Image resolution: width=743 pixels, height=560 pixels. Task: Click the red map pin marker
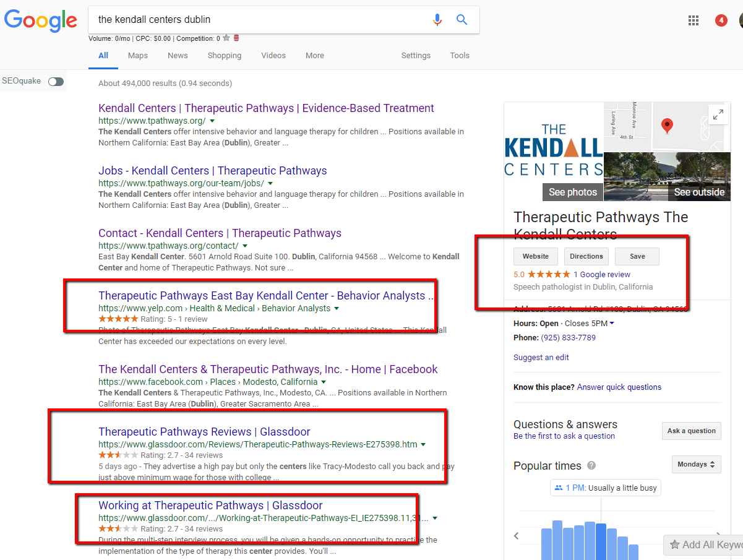[x=667, y=126]
